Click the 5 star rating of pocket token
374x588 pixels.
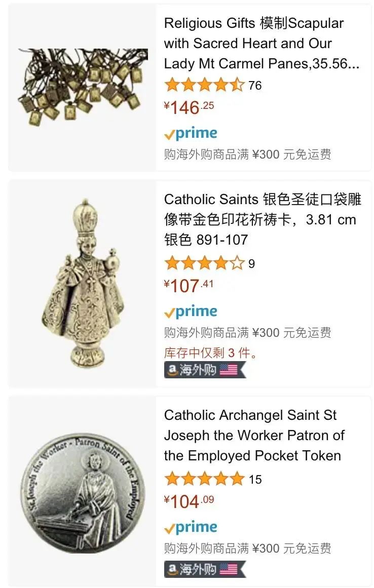[x=204, y=479]
